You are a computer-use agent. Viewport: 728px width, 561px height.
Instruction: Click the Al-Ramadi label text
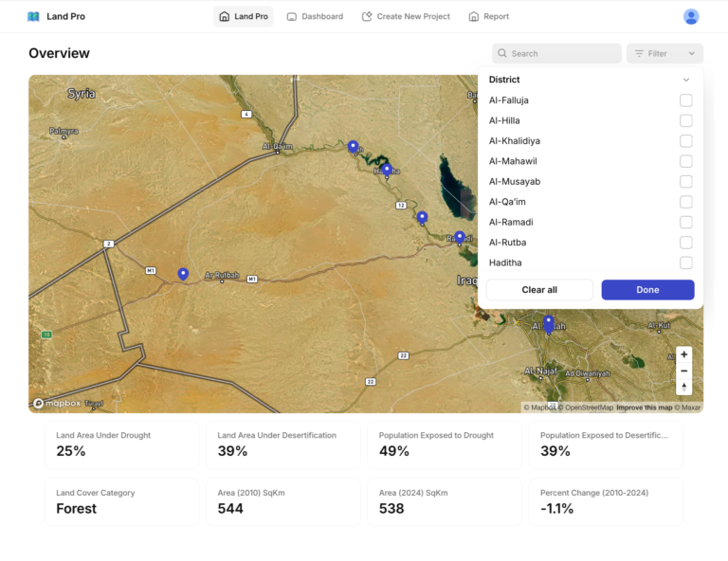pyautogui.click(x=511, y=223)
